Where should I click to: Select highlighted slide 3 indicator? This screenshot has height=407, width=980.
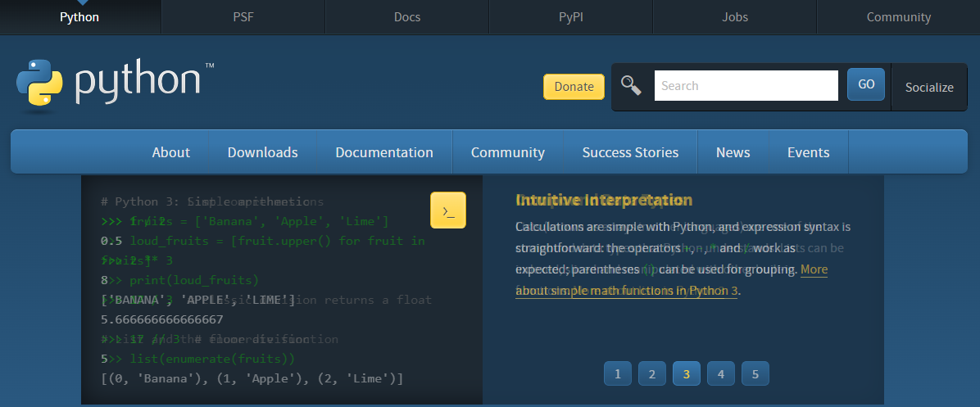pos(687,374)
